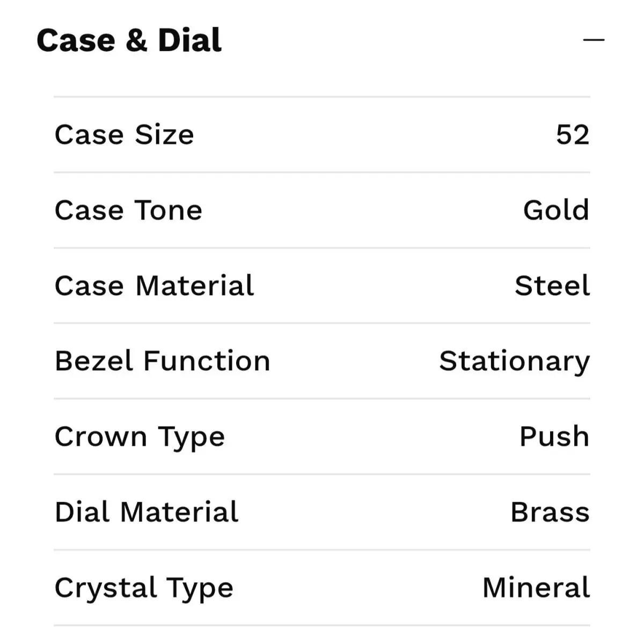This screenshot has width=644, height=644.
Task: Click the Mineral crystal type value
Action: tap(536, 588)
